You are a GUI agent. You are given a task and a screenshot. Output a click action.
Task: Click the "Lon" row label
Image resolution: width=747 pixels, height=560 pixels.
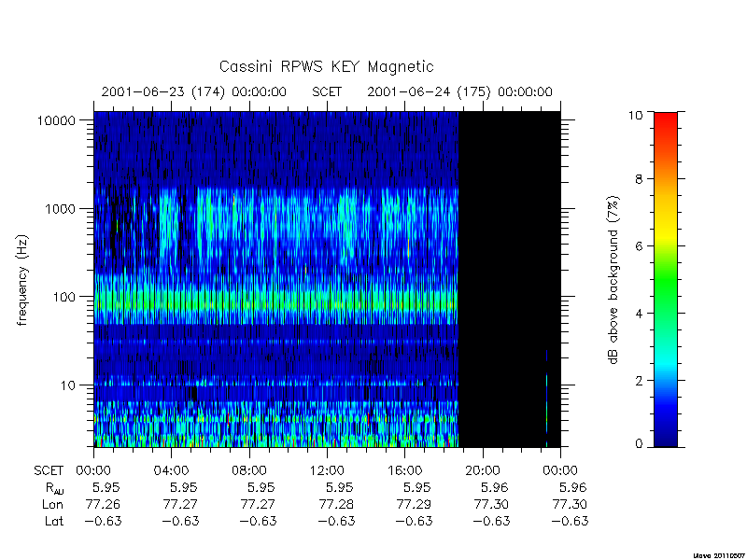[x=52, y=504]
